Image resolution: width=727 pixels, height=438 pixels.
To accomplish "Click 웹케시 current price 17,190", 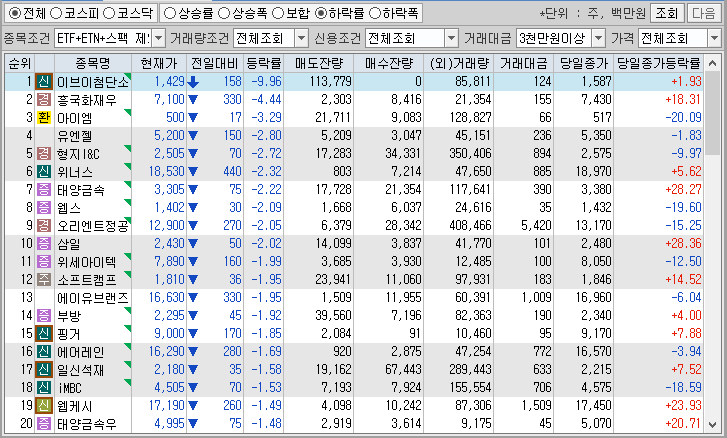I will 167,406.
